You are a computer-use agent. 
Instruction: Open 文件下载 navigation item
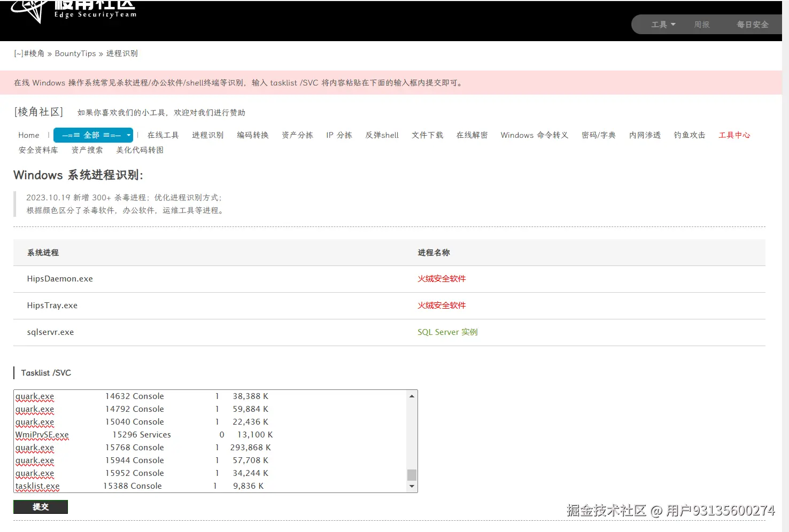[x=428, y=135]
